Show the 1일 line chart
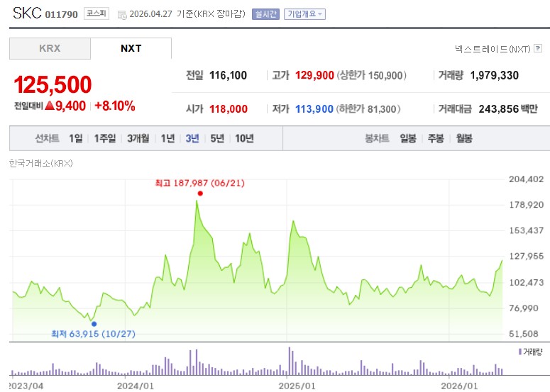 click(x=76, y=138)
